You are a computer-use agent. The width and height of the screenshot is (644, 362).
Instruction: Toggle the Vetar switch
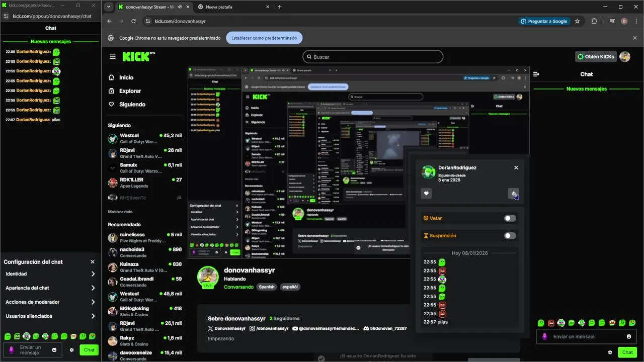click(510, 218)
